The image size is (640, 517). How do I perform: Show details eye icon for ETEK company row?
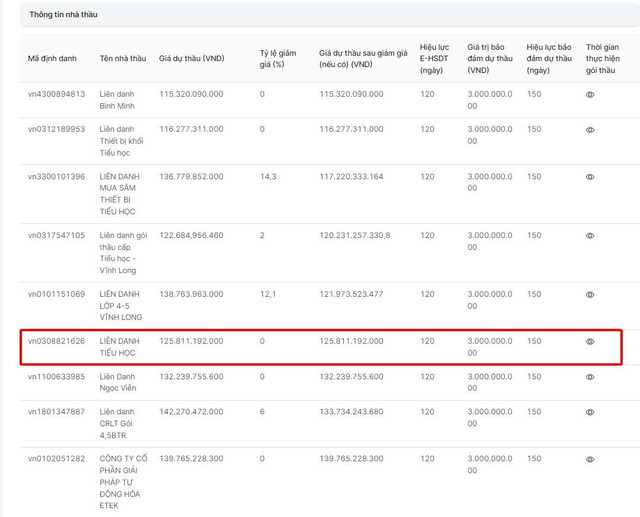(x=590, y=459)
